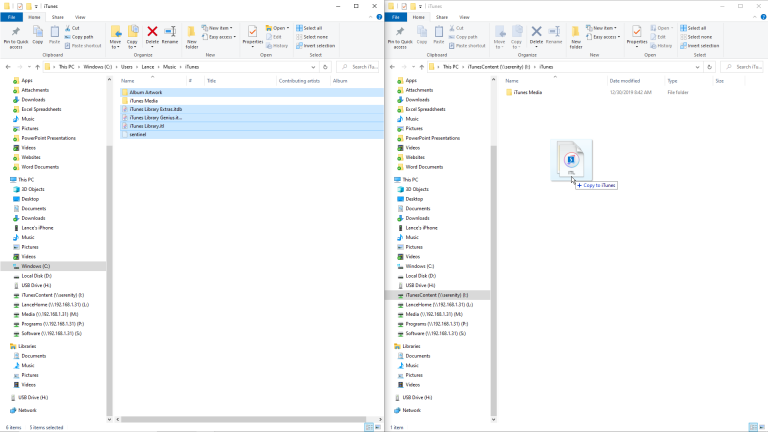
Task: Open the Open dropdown in left window ribbon
Action: 277,28
